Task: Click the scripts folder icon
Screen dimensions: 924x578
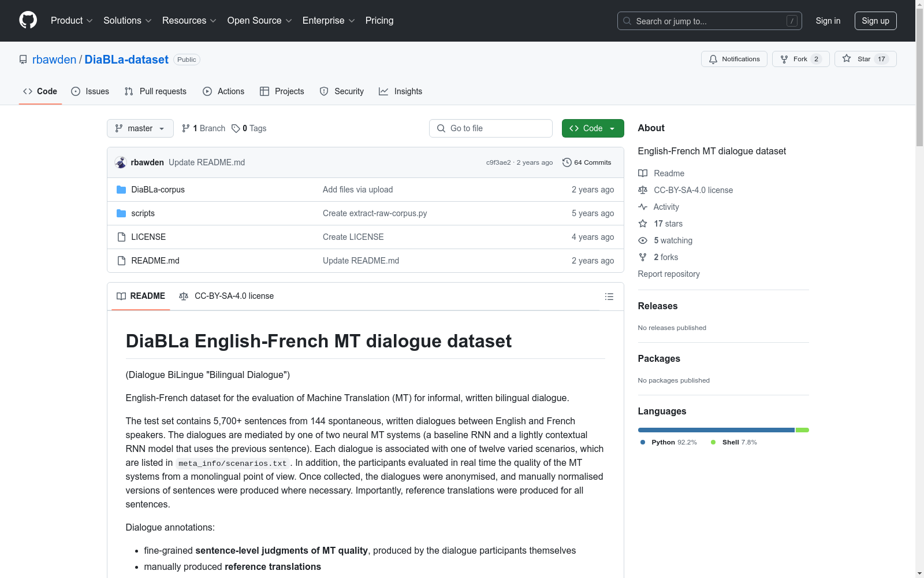Action: tap(121, 213)
